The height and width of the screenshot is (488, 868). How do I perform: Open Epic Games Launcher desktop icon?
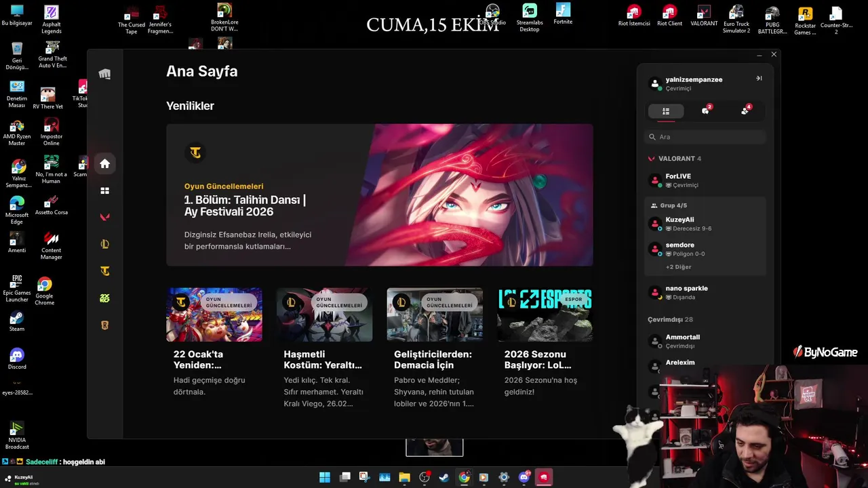tap(17, 289)
